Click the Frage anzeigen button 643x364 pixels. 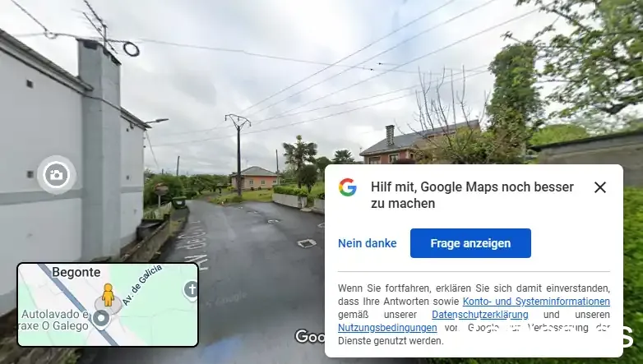pos(470,243)
